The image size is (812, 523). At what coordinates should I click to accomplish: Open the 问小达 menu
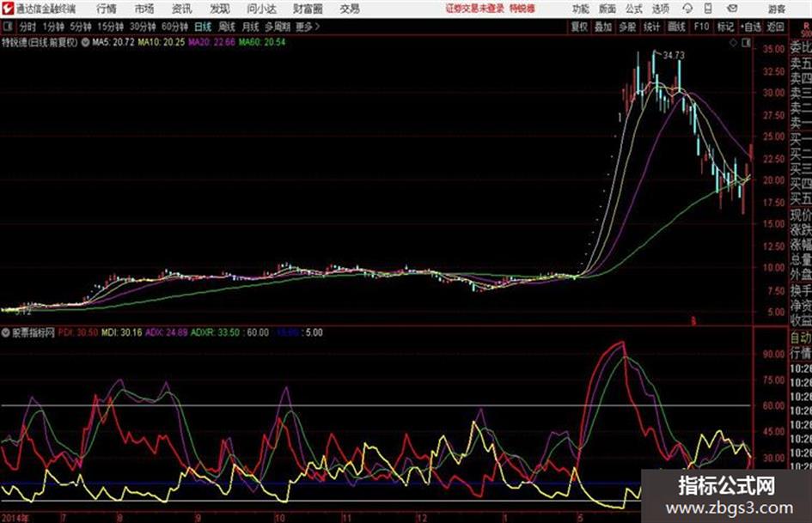tap(261, 9)
